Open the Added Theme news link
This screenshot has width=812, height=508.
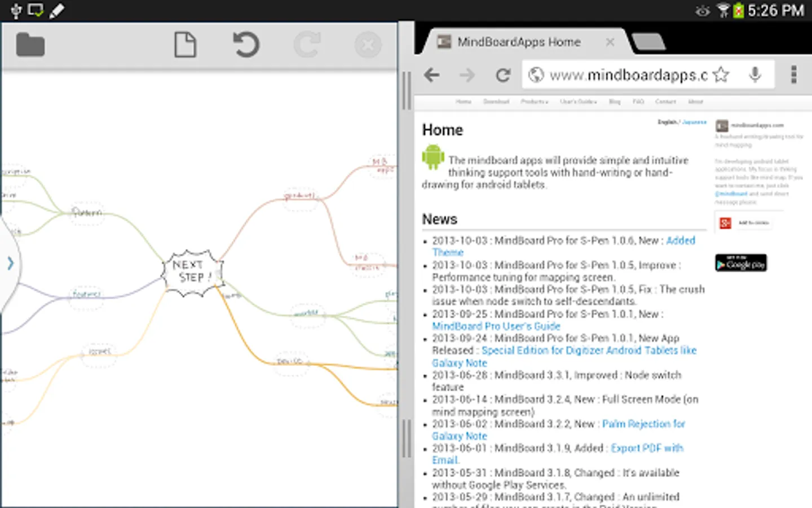point(681,240)
